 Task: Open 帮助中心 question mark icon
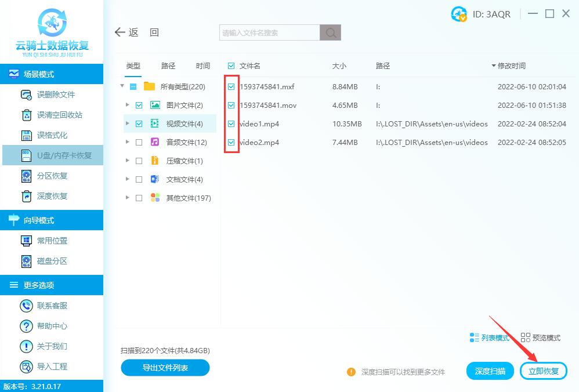tap(26, 326)
